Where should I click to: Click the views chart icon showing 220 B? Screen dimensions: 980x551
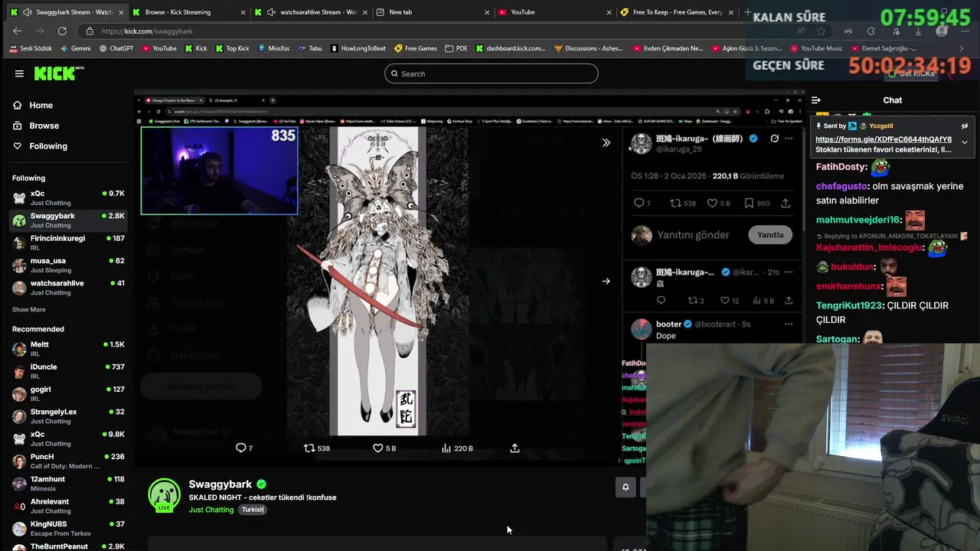click(446, 448)
